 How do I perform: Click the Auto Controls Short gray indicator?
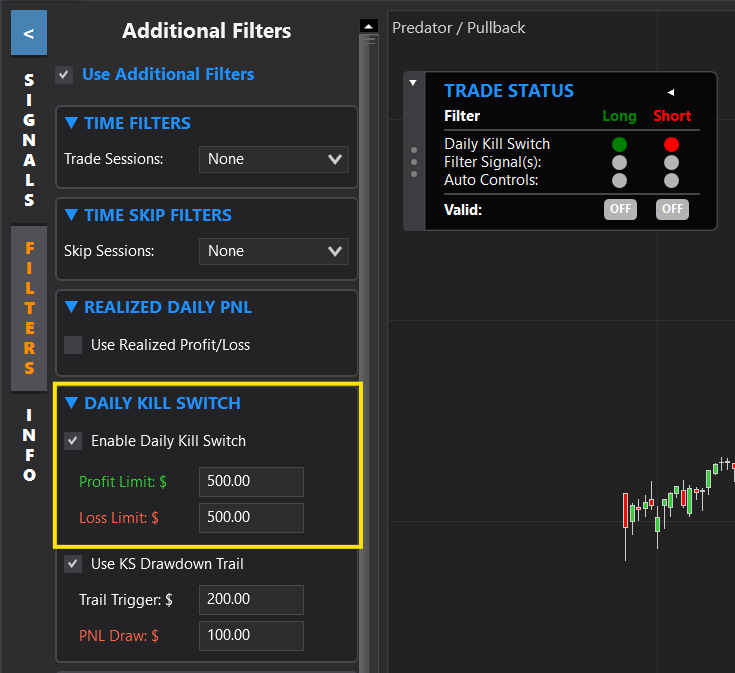click(x=671, y=180)
